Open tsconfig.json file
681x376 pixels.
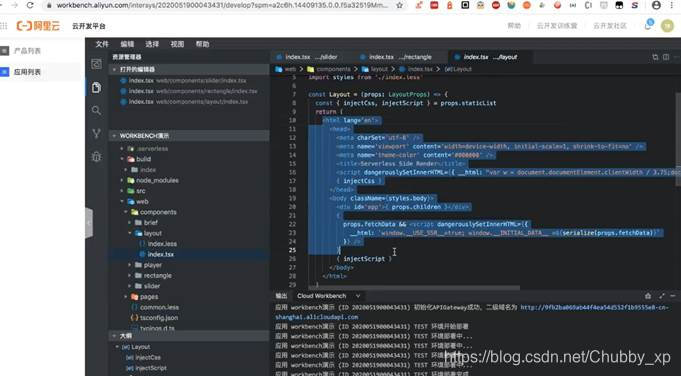159,318
